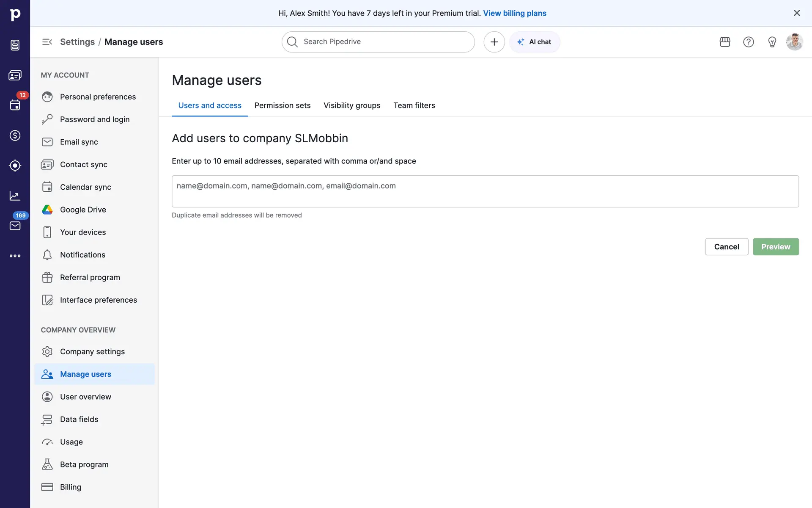Open Activities calendar icon with 12 badge
Image resolution: width=812 pixels, height=508 pixels.
15,105
